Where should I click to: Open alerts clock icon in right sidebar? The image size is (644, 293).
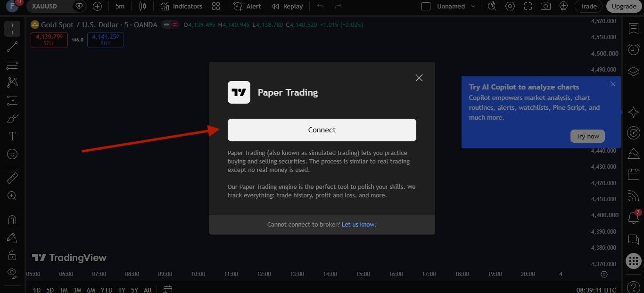pyautogui.click(x=634, y=49)
